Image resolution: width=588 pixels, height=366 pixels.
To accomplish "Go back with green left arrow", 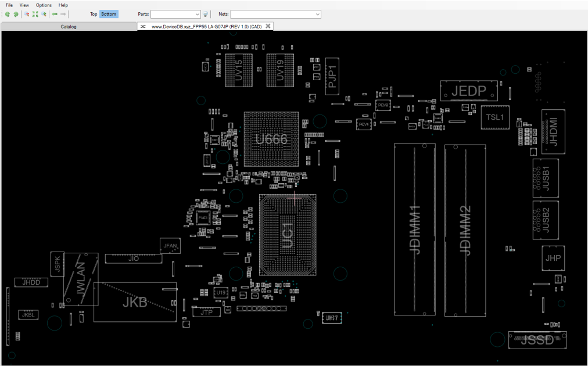I will coord(55,15).
